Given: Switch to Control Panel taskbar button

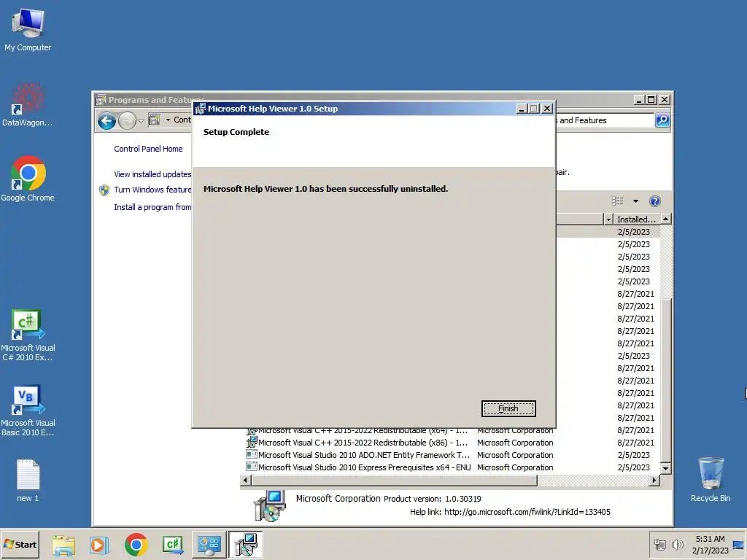Looking at the screenshot, I should (209, 545).
